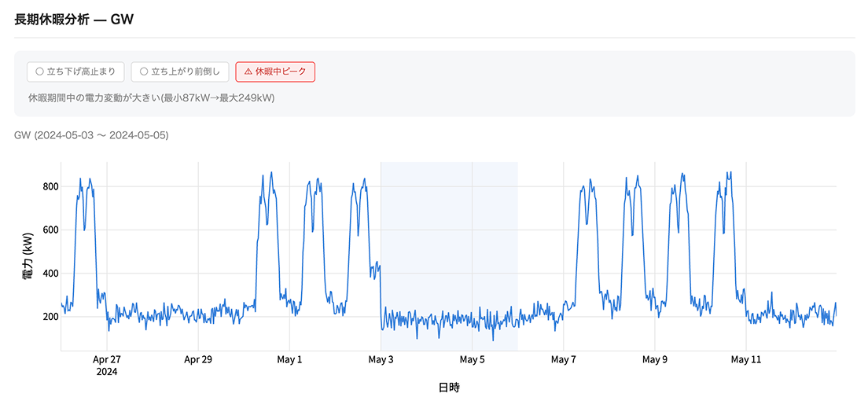Toggle the 立ち下げ高止まり chip
Image resolution: width=868 pixels, height=408 pixels.
pos(75,72)
